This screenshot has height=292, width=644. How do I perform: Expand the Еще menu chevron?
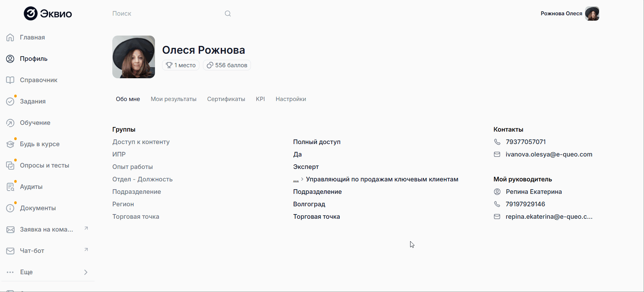(86, 272)
